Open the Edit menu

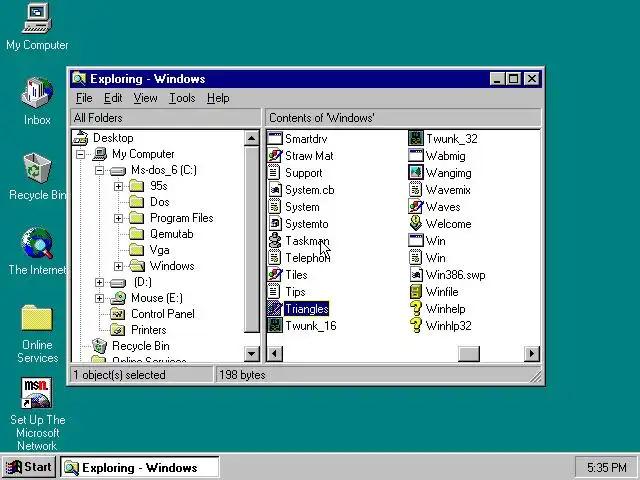coord(113,98)
